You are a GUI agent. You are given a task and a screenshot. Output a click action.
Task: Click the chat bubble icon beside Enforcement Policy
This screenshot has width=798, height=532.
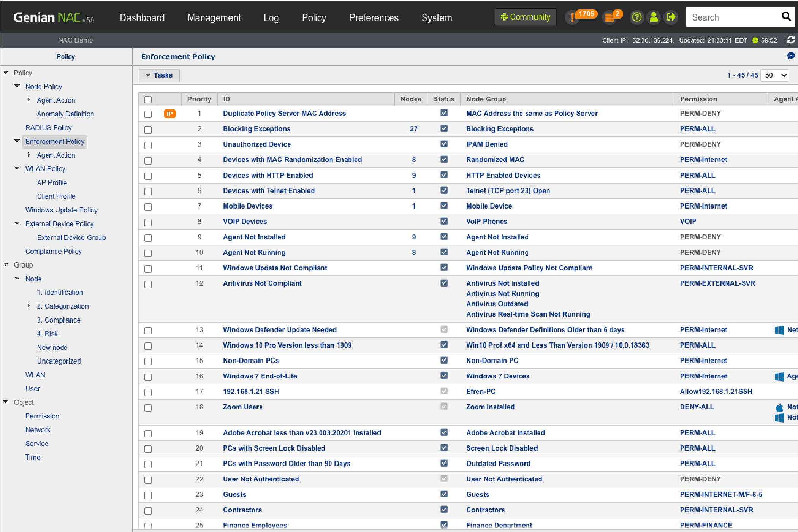791,56
